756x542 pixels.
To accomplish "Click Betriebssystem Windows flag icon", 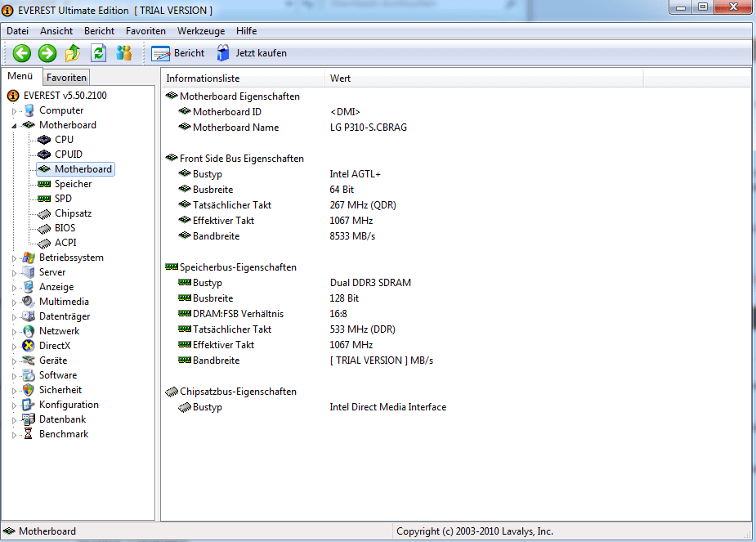I will [x=29, y=258].
